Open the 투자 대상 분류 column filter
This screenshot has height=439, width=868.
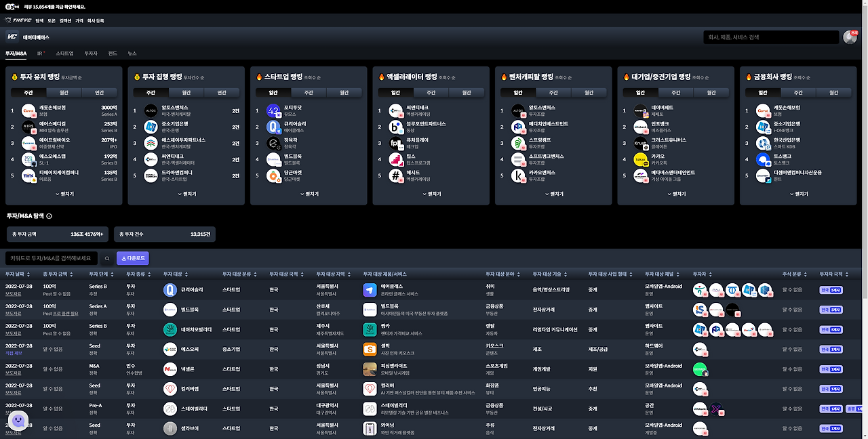pyautogui.click(x=256, y=274)
